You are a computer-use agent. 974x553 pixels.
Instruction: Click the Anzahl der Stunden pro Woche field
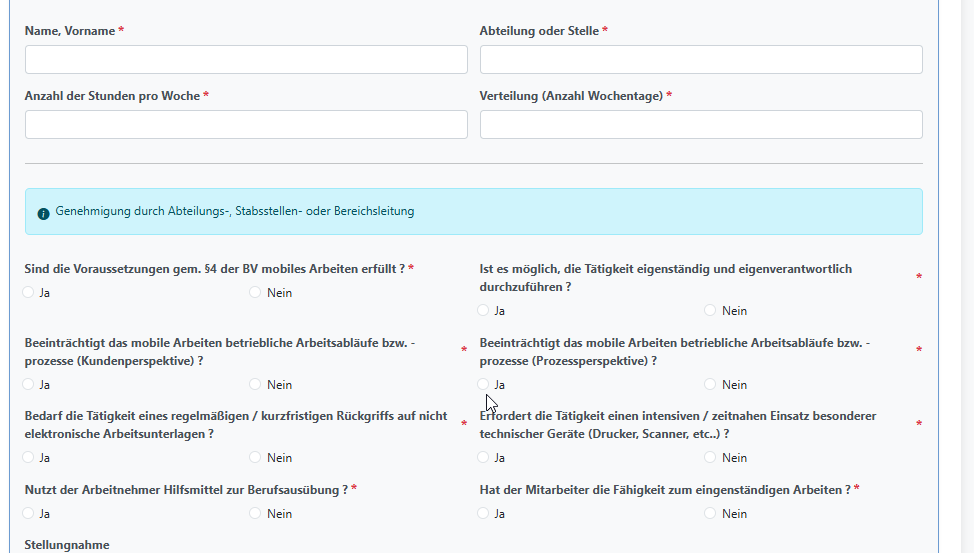pyautogui.click(x=246, y=124)
